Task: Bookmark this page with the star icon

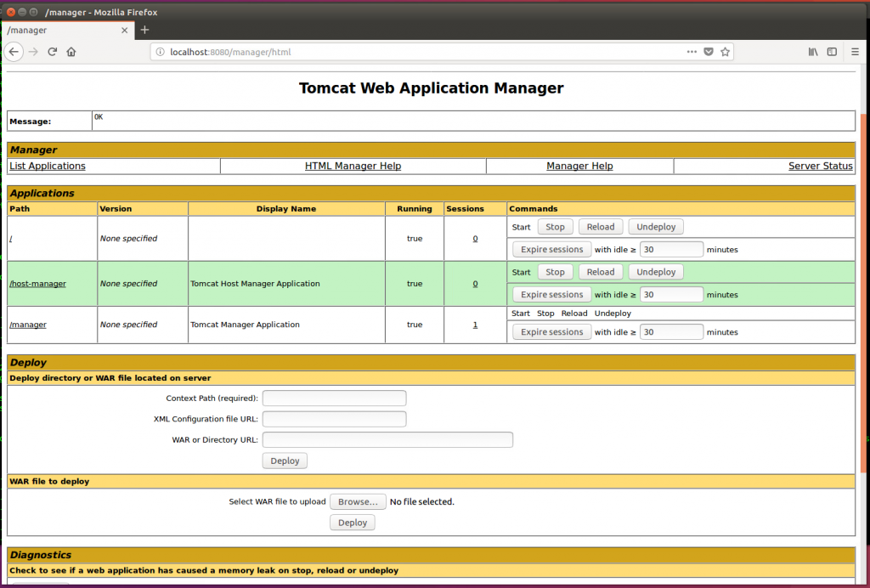Action: (x=725, y=52)
